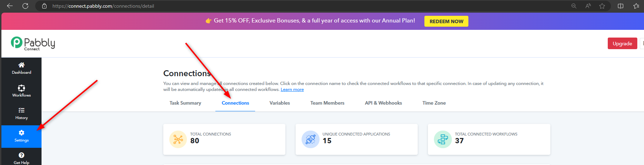Open the zoom out magnifier icon
The width and height of the screenshot is (644, 165).
574,6
